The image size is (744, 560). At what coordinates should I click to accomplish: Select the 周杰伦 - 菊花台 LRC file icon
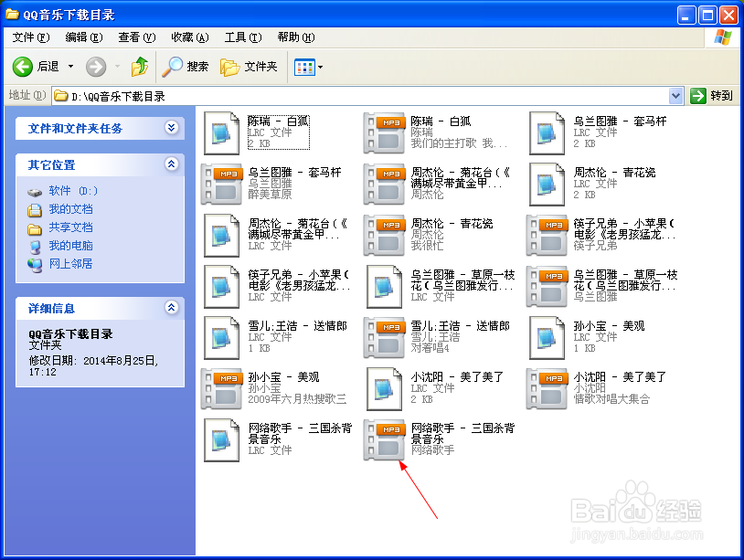pyautogui.click(x=221, y=236)
